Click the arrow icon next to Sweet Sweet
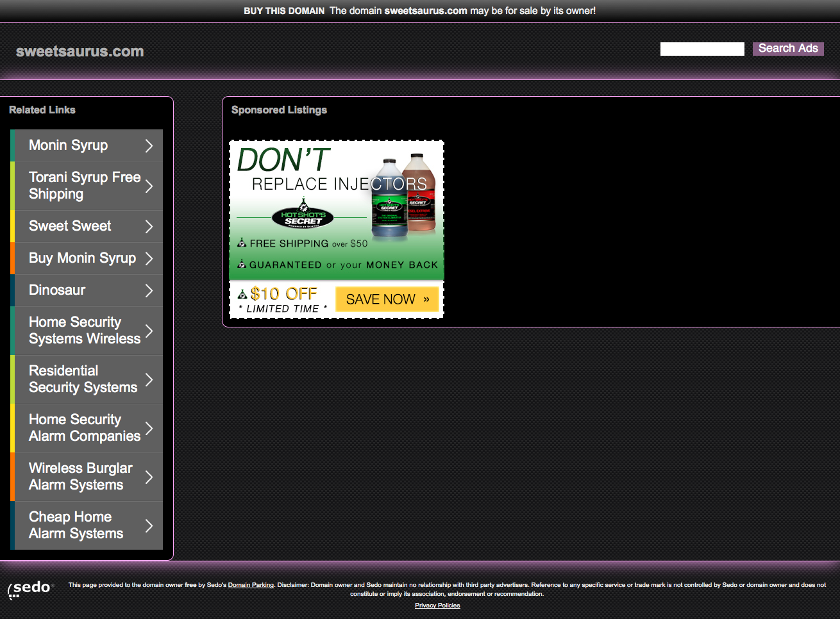The width and height of the screenshot is (840, 619). 149,226
